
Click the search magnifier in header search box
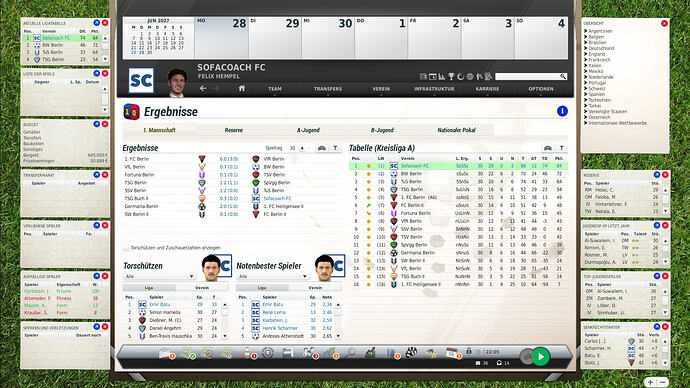pyautogui.click(x=562, y=77)
